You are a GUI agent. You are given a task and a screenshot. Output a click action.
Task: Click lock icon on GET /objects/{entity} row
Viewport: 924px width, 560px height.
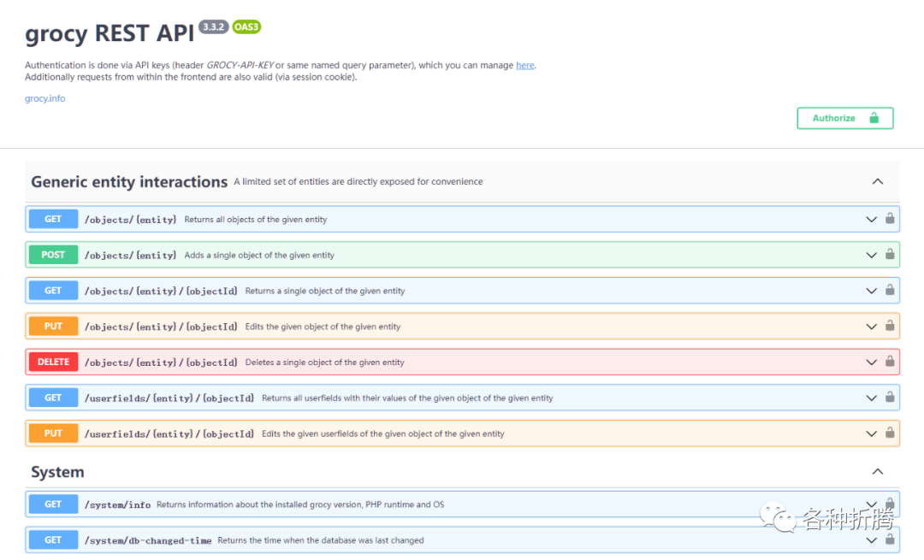coord(890,219)
